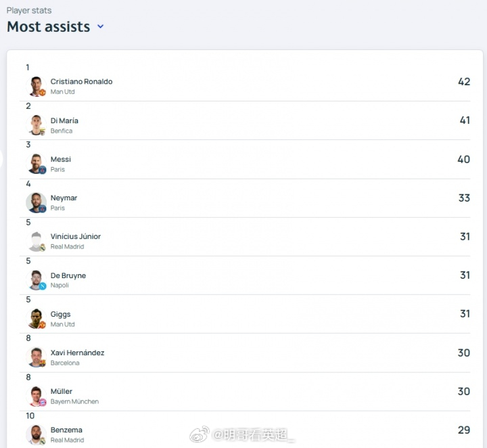Open the Di María name link

click(x=64, y=120)
